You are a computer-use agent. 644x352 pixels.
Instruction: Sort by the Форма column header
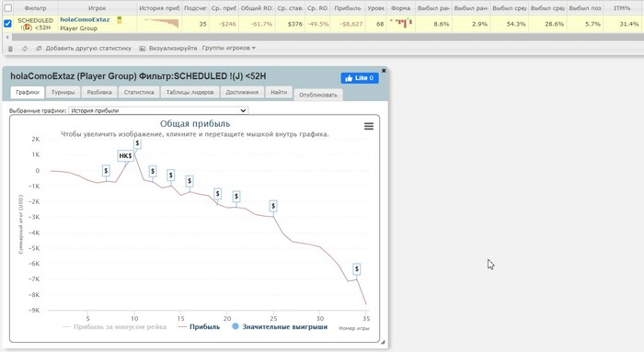click(x=400, y=7)
